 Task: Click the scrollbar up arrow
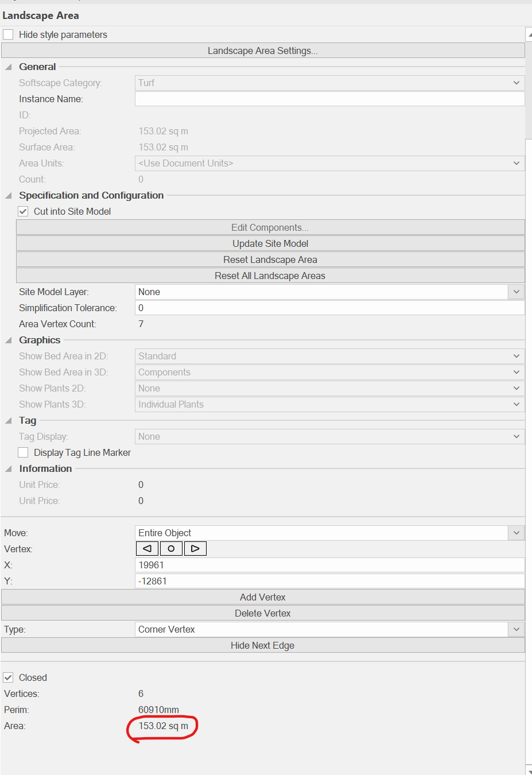(x=529, y=34)
